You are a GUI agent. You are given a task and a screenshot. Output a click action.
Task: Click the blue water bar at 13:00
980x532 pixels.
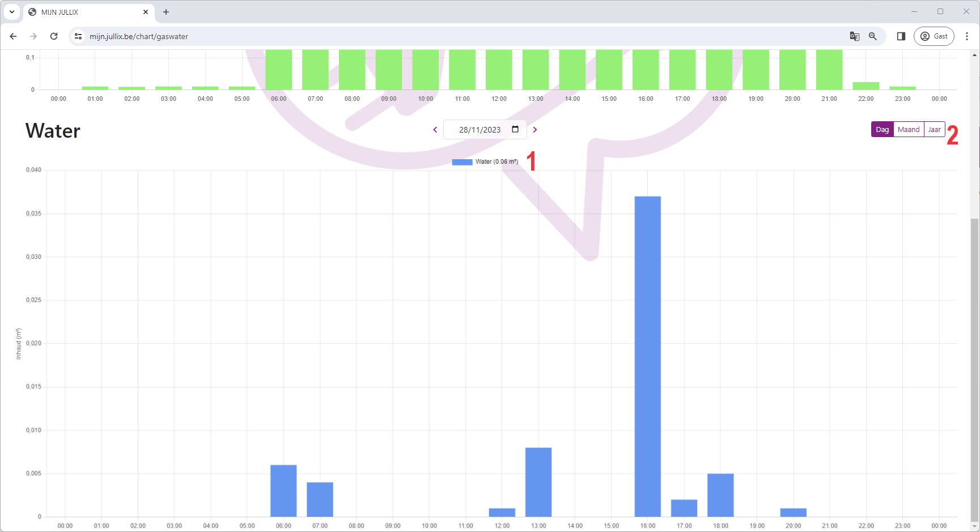(538, 482)
